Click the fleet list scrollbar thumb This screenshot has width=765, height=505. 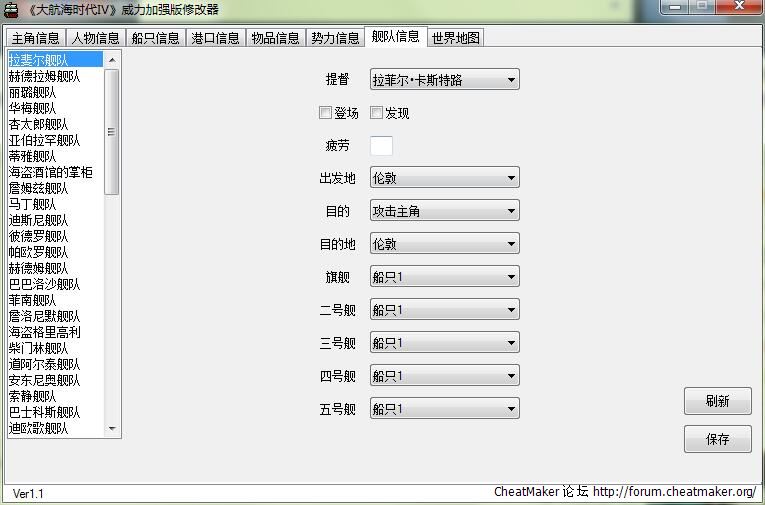[x=112, y=132]
